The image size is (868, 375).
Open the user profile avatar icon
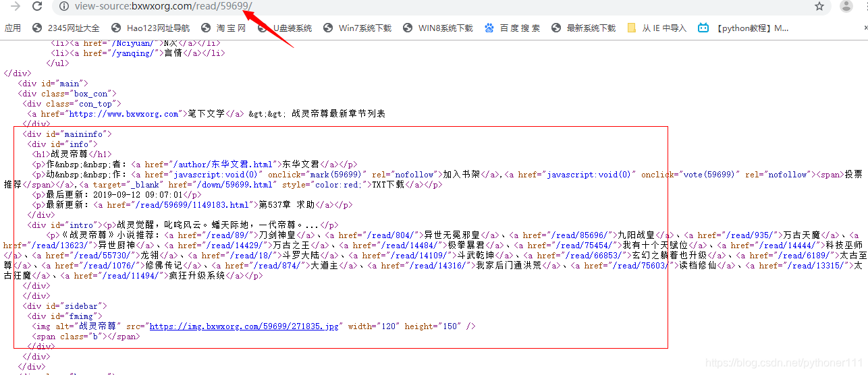[846, 6]
